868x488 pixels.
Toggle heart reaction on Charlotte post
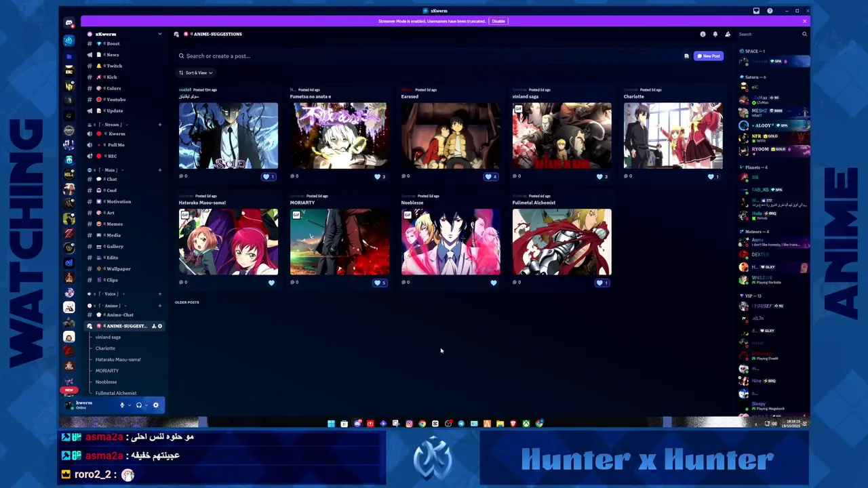pyautogui.click(x=713, y=176)
